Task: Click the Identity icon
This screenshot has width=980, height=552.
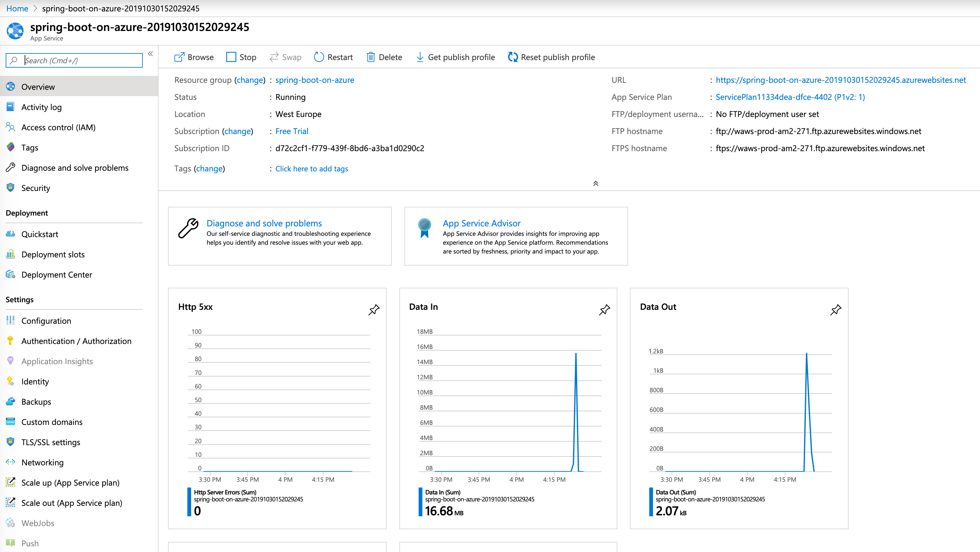Action: coord(11,381)
